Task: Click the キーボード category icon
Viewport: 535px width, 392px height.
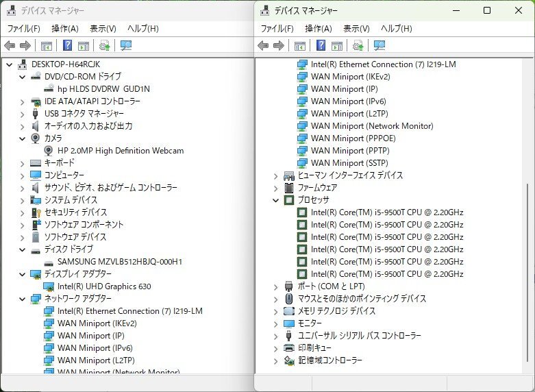Action: (x=36, y=163)
